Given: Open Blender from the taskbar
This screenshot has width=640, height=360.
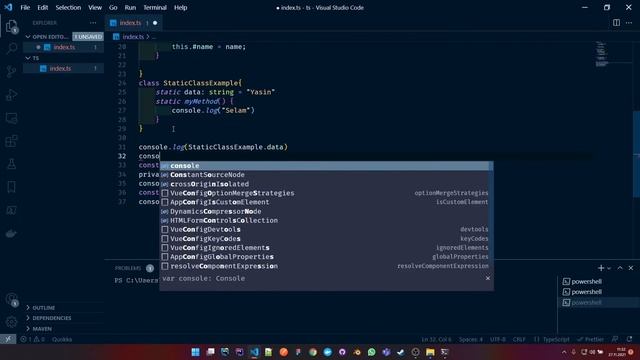Looking at the screenshot, I should (357, 352).
